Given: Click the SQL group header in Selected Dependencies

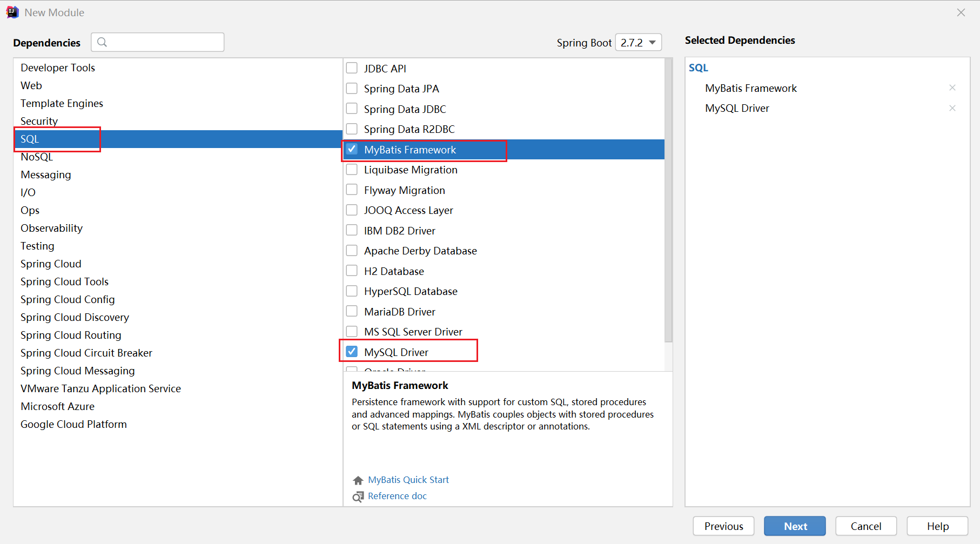Looking at the screenshot, I should click(x=699, y=68).
